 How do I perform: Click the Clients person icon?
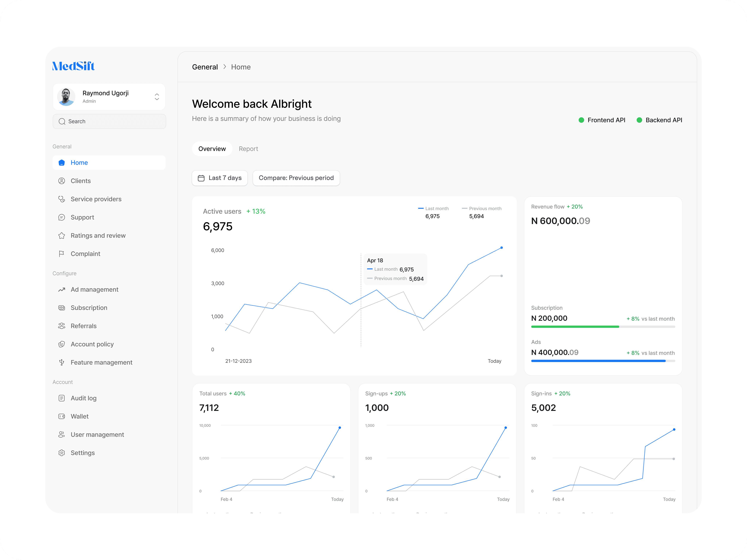pyautogui.click(x=61, y=181)
